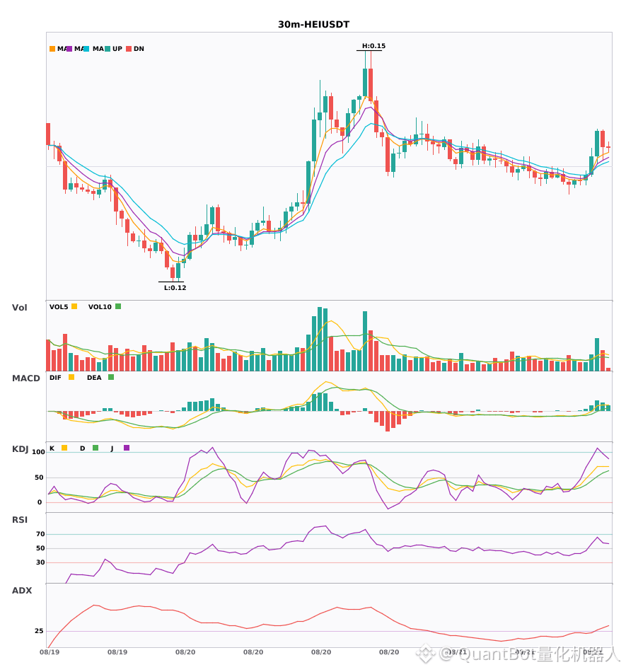Click the 30m-HEIUSDT chart title

click(313, 25)
